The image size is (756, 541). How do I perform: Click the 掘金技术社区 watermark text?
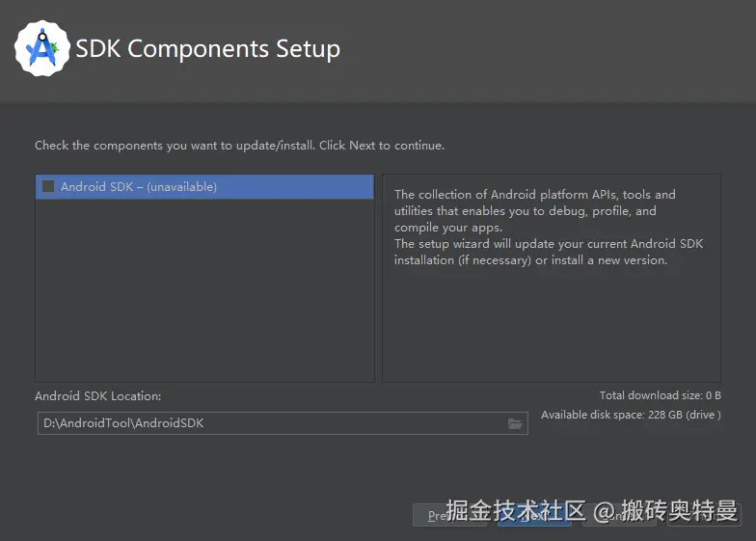516,510
